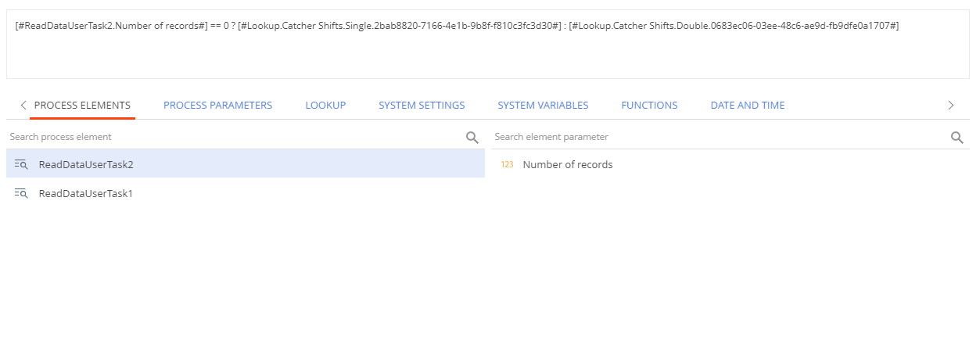This screenshot has width=980, height=348.
Task: Go to the System Settings tab
Action: point(422,105)
